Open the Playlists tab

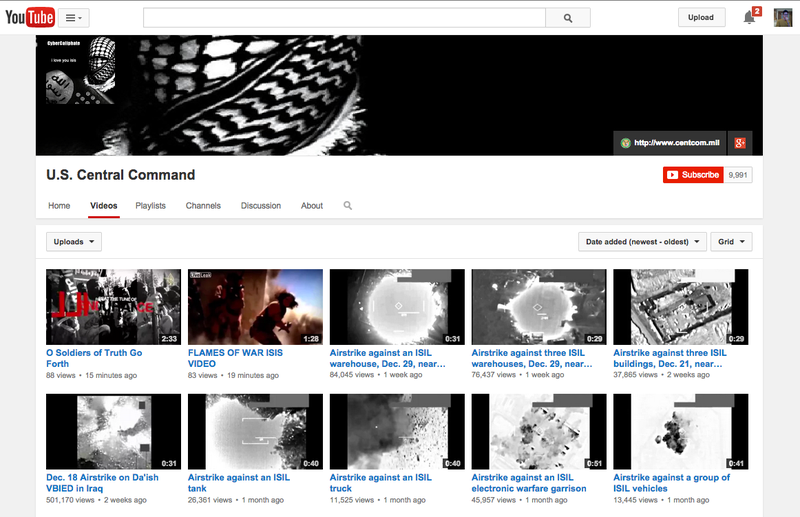point(151,206)
